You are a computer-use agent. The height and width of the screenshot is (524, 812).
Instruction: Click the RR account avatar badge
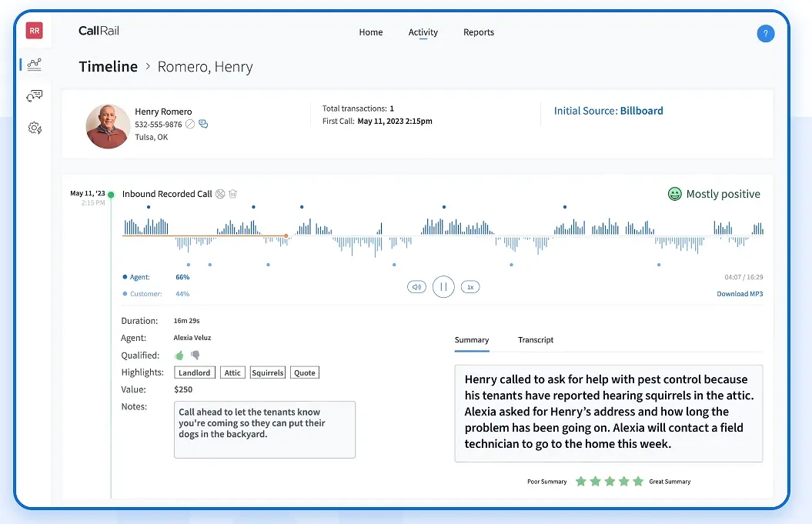34,31
